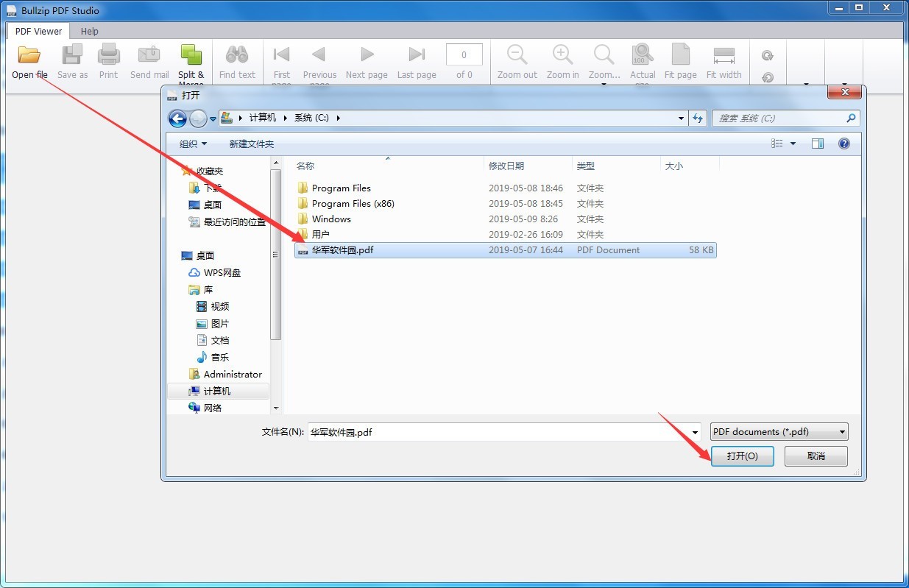The image size is (909, 588).
Task: Click the Actual size icon
Action: (x=643, y=54)
